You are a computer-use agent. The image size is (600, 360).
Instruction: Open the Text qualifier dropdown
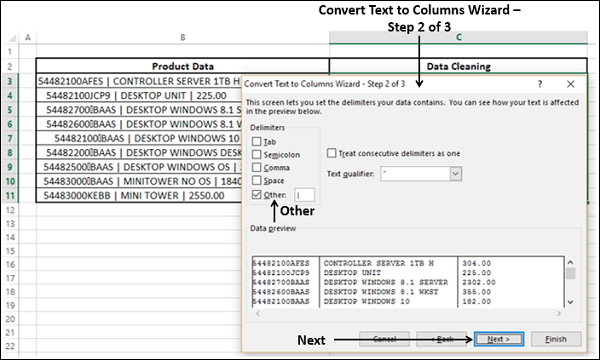click(x=455, y=174)
